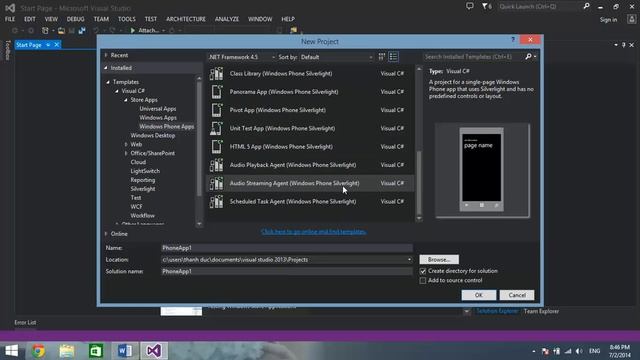
Task: Collapse the Installed section
Action: (x=106, y=68)
